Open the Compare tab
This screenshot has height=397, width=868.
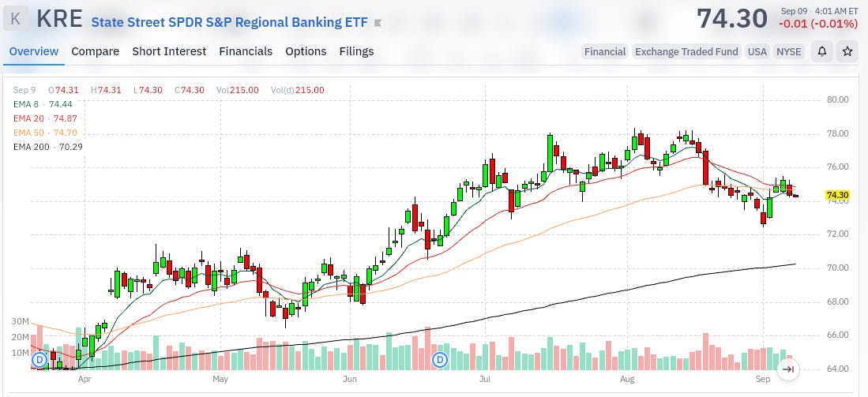(96, 51)
